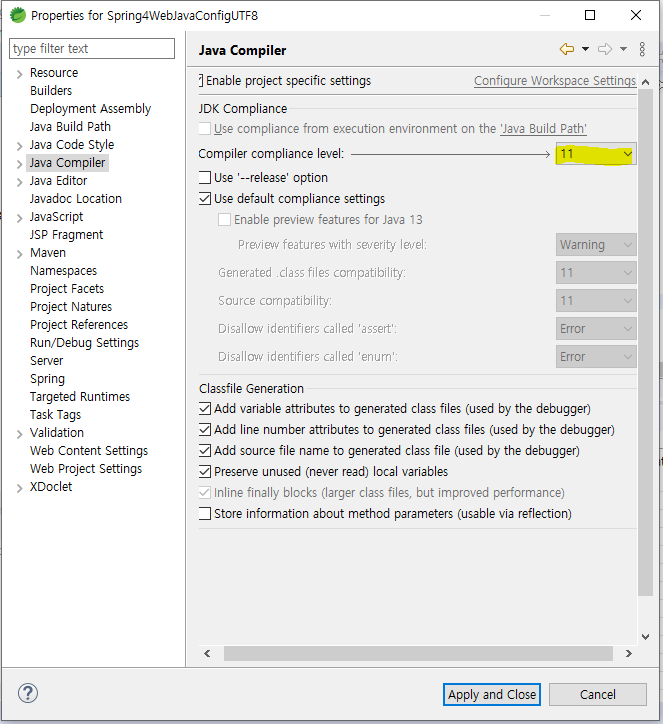Select Project Natures page
The width and height of the screenshot is (663, 724).
[71, 307]
